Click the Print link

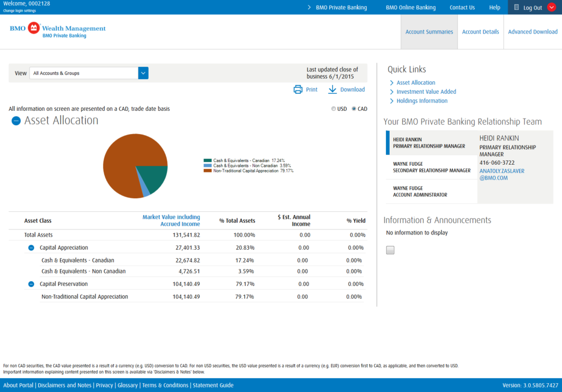312,89
